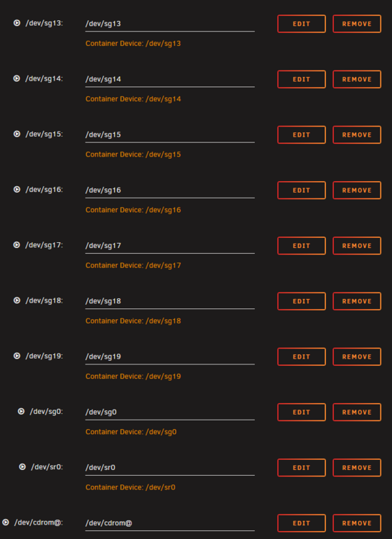This screenshot has width=392, height=539.
Task: Edit the /dev/sg18 device entry
Action: click(x=302, y=301)
